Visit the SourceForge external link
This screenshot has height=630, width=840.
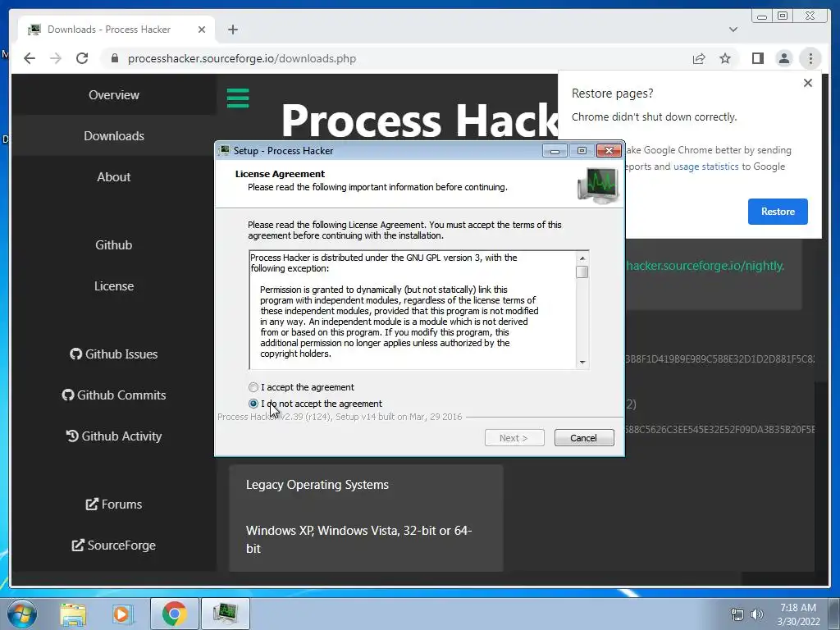(113, 546)
